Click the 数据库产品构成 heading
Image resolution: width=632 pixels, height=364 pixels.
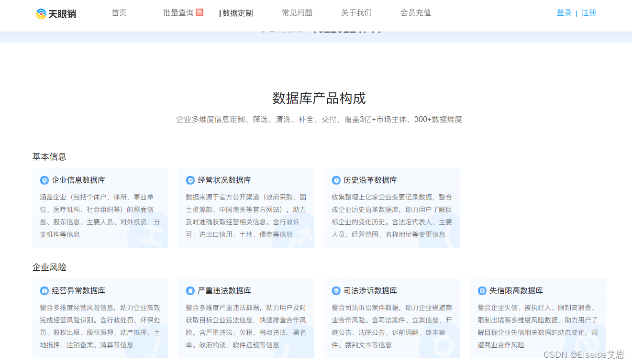(319, 99)
